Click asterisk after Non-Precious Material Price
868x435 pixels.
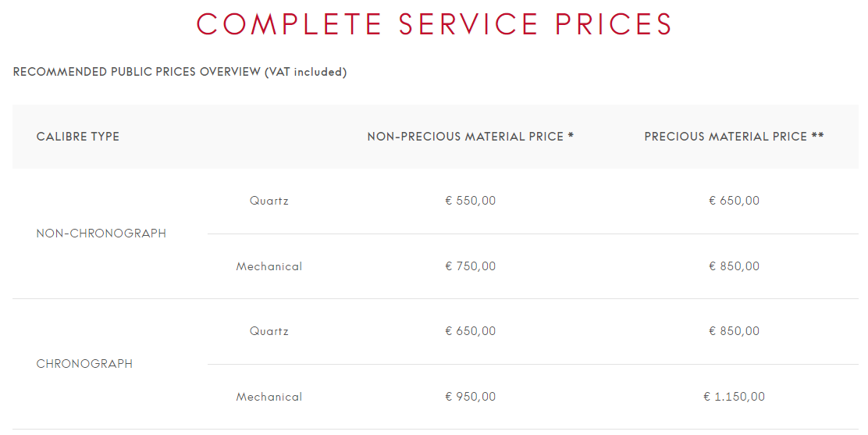(571, 135)
